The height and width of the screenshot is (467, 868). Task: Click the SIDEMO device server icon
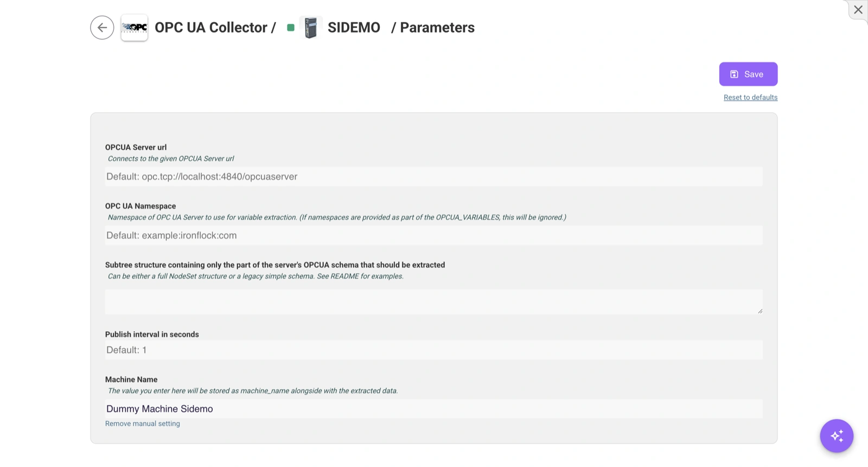pyautogui.click(x=311, y=28)
